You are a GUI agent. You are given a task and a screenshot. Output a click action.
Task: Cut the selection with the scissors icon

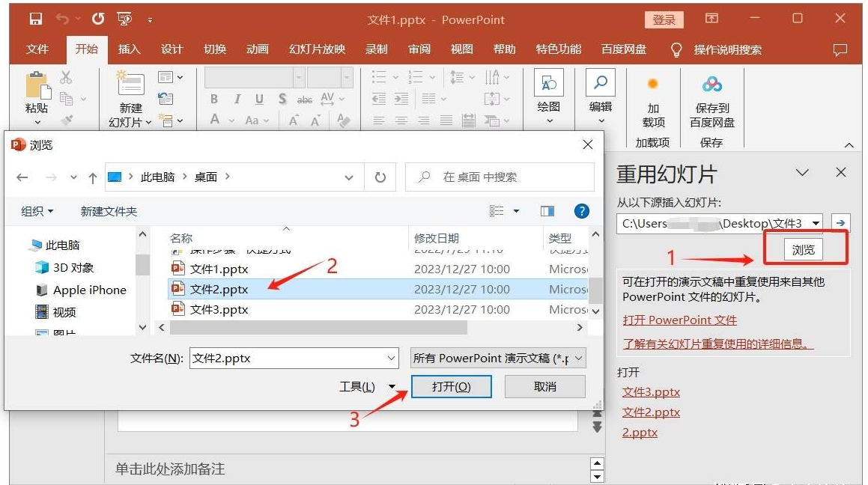tap(66, 77)
